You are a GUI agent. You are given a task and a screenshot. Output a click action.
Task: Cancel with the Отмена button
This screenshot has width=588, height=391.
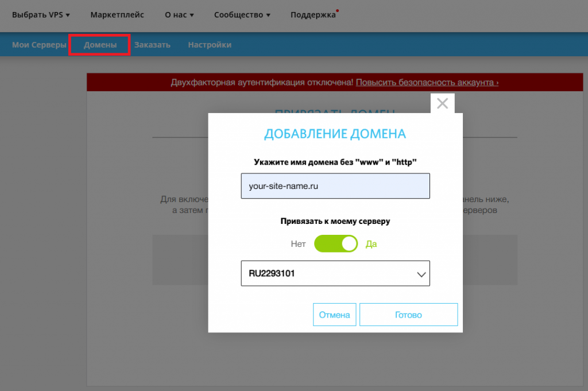coord(335,314)
